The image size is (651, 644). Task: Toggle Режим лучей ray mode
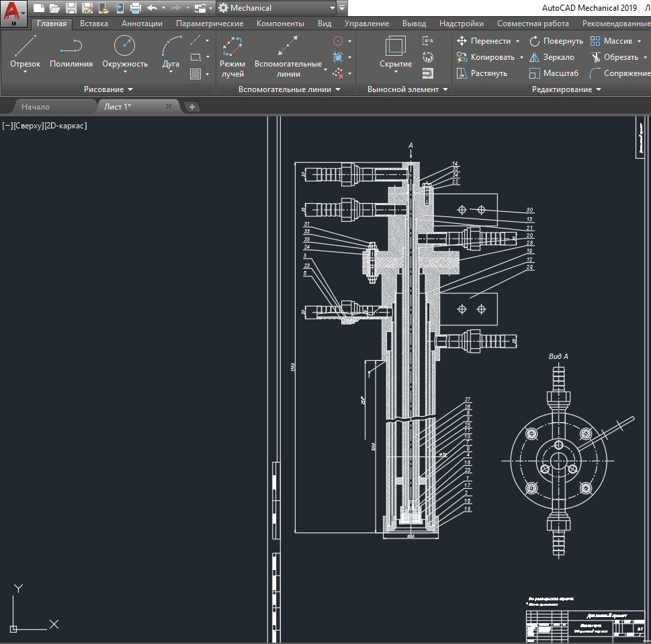pos(232,46)
